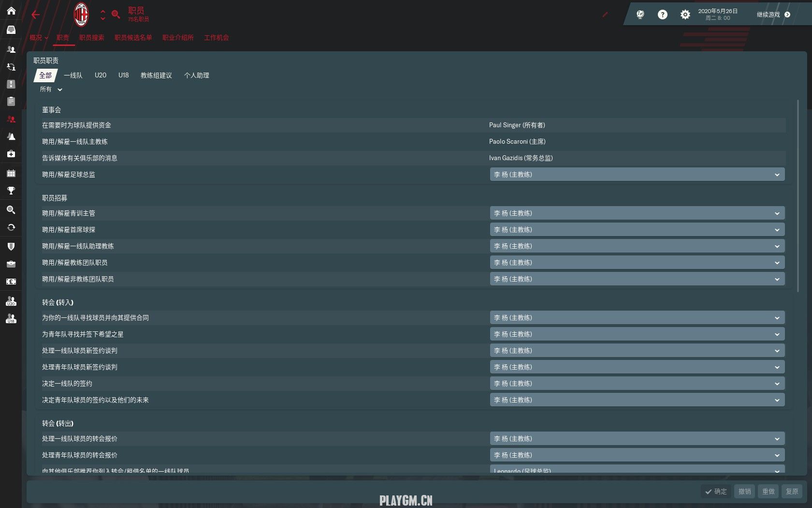Screen dimensions: 812x508
Task: Open the help question mark icon
Action: click(x=662, y=15)
